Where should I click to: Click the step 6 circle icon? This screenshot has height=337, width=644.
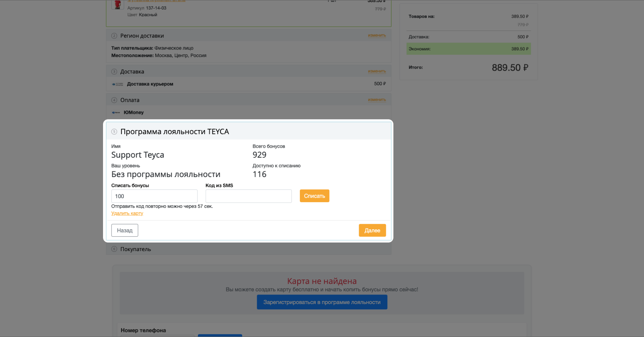(x=114, y=249)
